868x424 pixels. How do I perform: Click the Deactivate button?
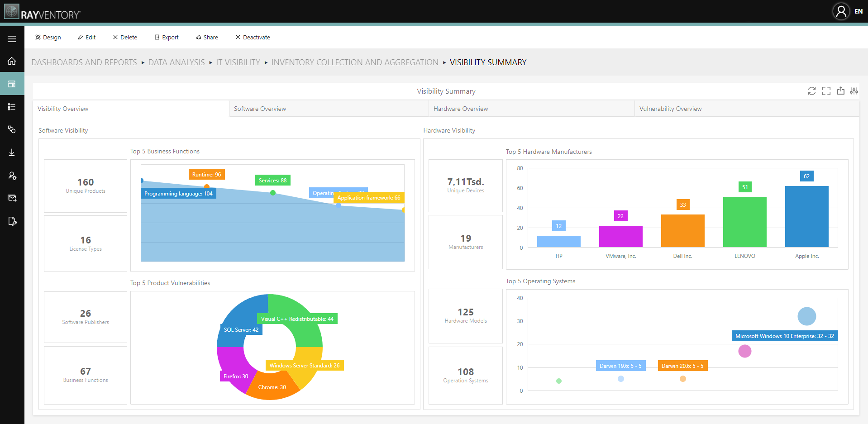click(x=253, y=37)
